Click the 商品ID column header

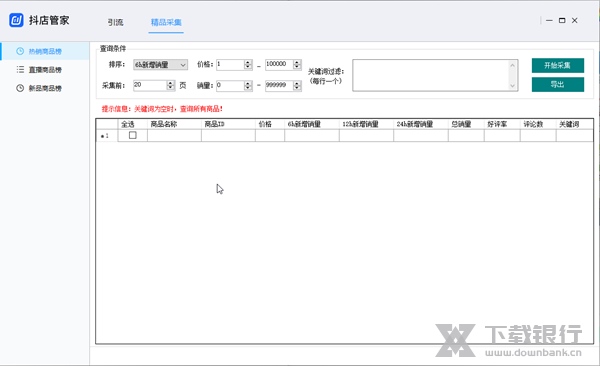point(228,124)
